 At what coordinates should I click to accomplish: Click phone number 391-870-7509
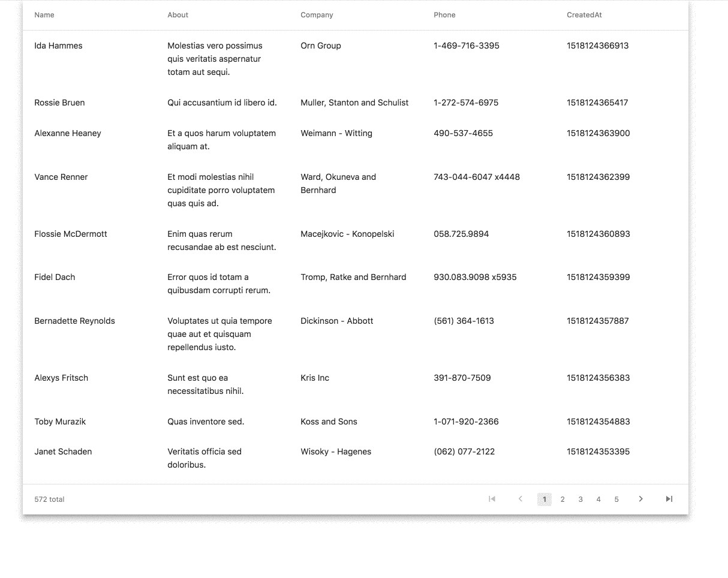click(462, 378)
